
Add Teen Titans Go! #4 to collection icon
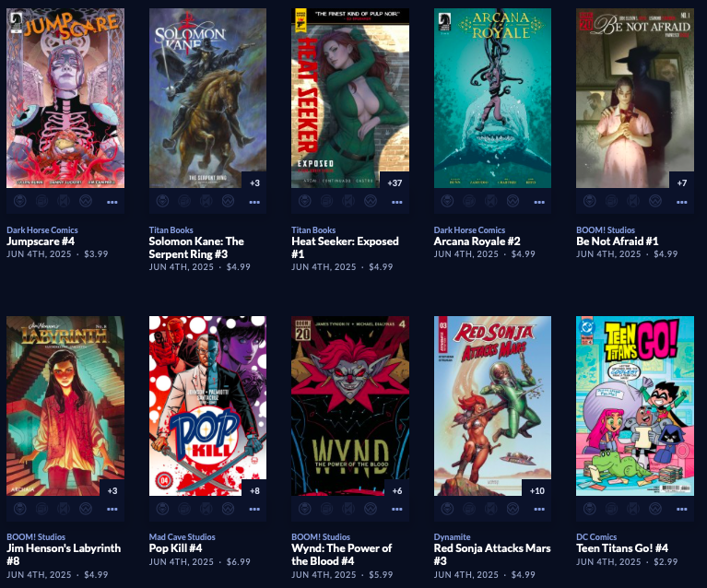point(611,509)
